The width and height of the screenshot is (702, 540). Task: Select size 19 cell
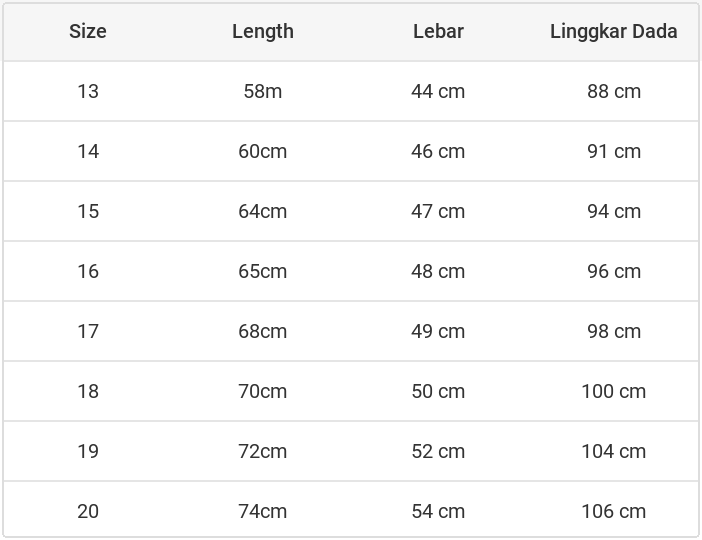click(88, 451)
